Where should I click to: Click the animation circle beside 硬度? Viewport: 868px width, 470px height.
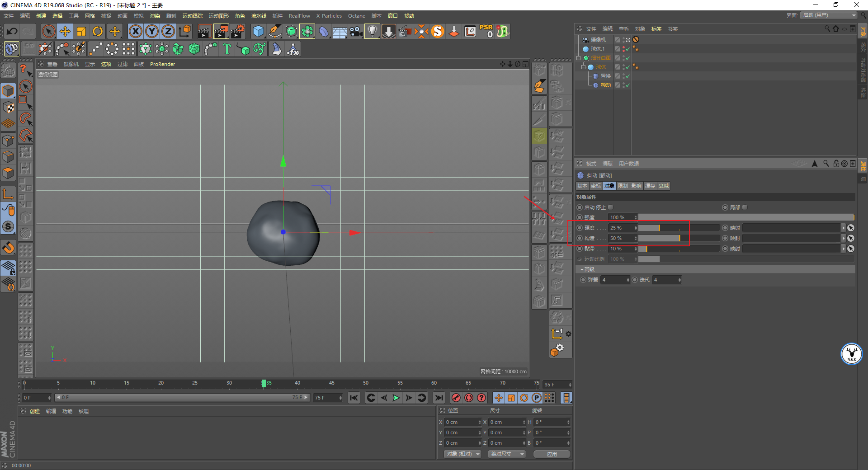point(580,228)
